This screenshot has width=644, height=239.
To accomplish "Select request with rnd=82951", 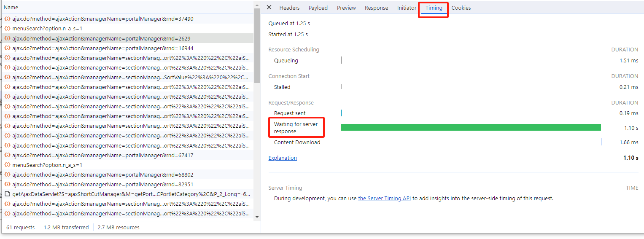I will (x=128, y=184).
